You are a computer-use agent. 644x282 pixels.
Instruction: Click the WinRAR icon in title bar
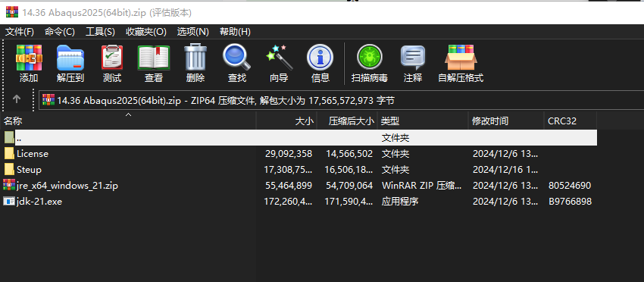(x=12, y=12)
